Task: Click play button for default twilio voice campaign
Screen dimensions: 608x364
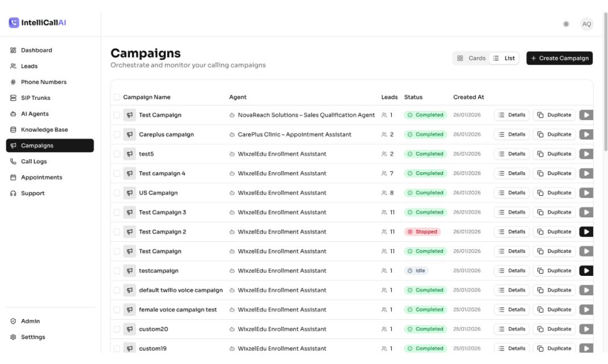Action: 586,291
